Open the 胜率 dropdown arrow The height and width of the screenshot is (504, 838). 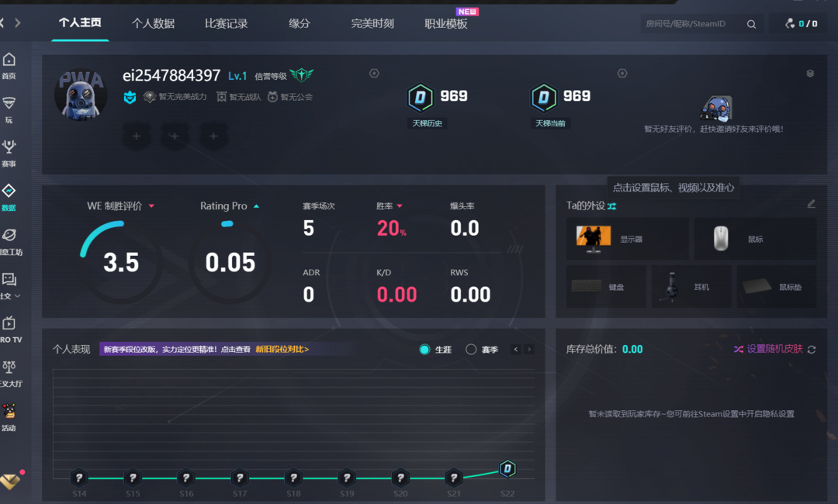400,206
